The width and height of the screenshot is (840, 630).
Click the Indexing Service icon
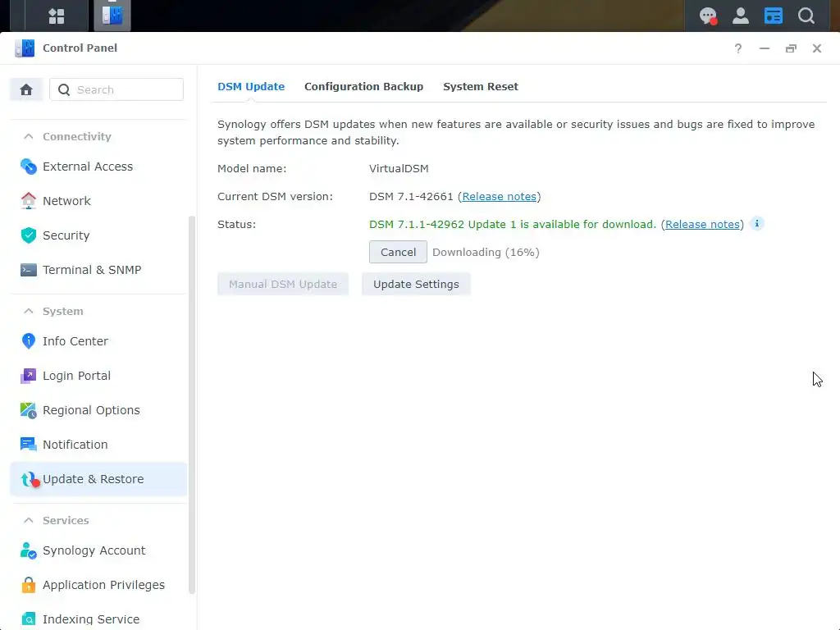click(x=29, y=619)
